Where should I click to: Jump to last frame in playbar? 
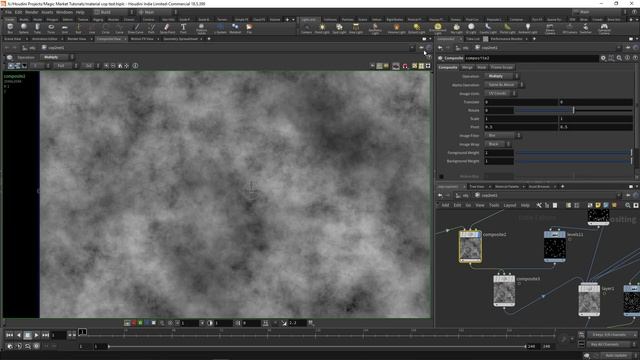(x=46, y=335)
